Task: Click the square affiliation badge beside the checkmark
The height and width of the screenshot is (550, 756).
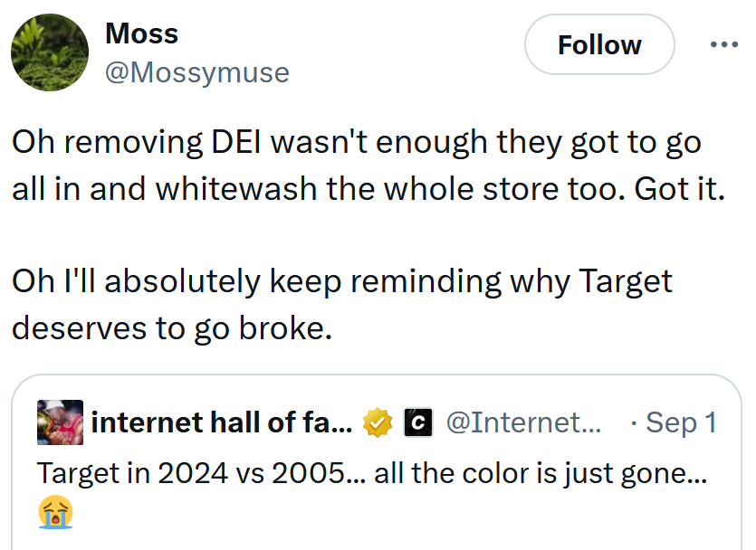Action: [417, 422]
